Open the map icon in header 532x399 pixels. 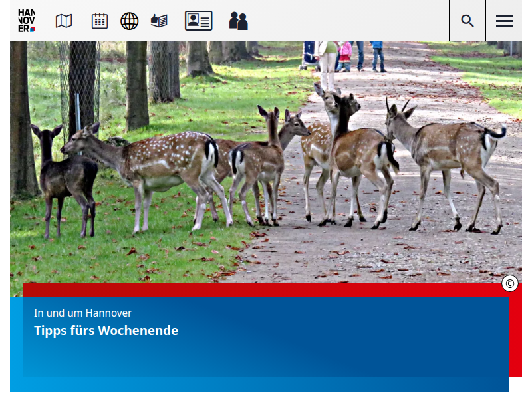64,21
